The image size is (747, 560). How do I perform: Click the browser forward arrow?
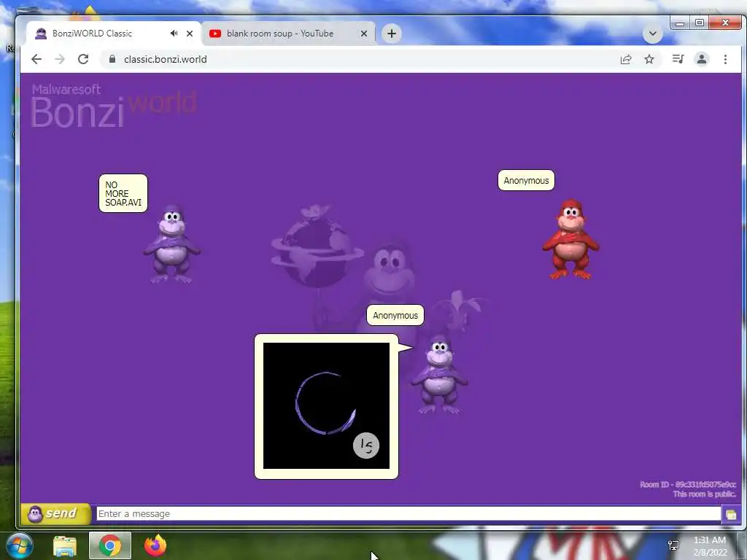tap(60, 59)
